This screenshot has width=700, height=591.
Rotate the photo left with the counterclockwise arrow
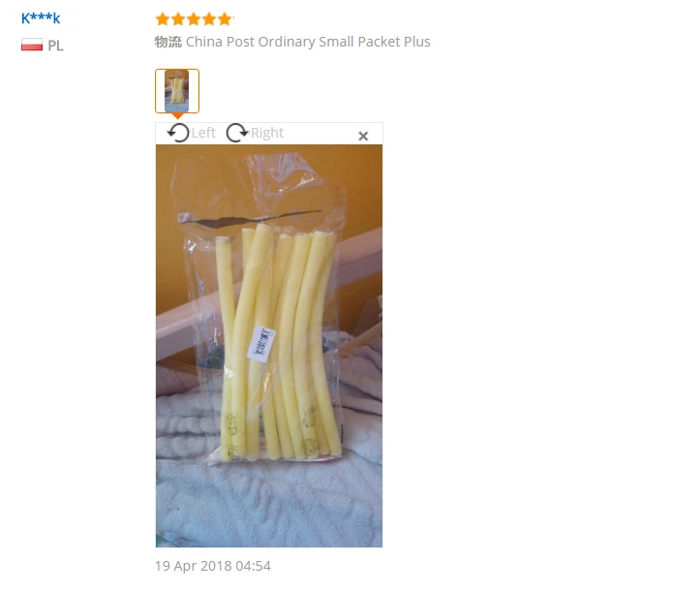click(x=178, y=133)
